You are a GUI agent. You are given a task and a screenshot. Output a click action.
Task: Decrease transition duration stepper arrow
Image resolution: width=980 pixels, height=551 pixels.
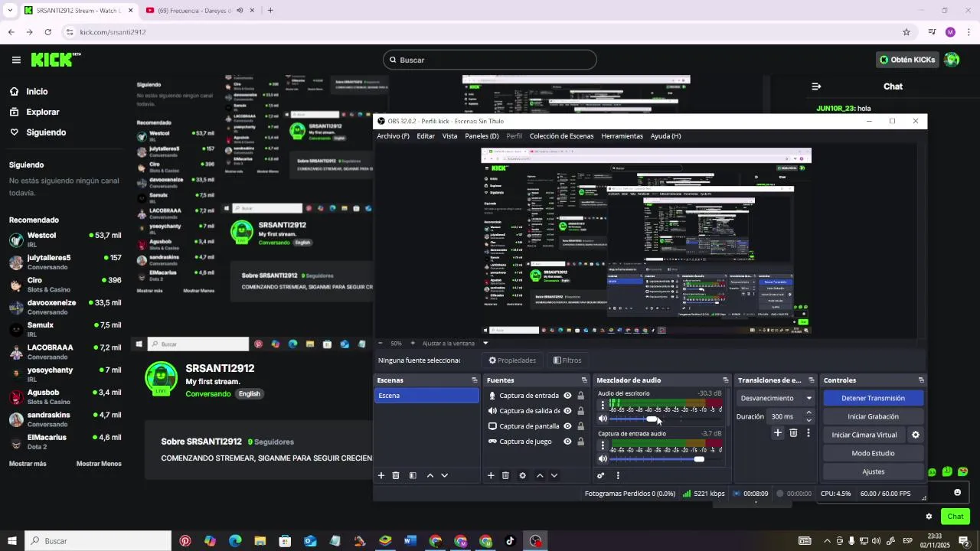click(808, 420)
